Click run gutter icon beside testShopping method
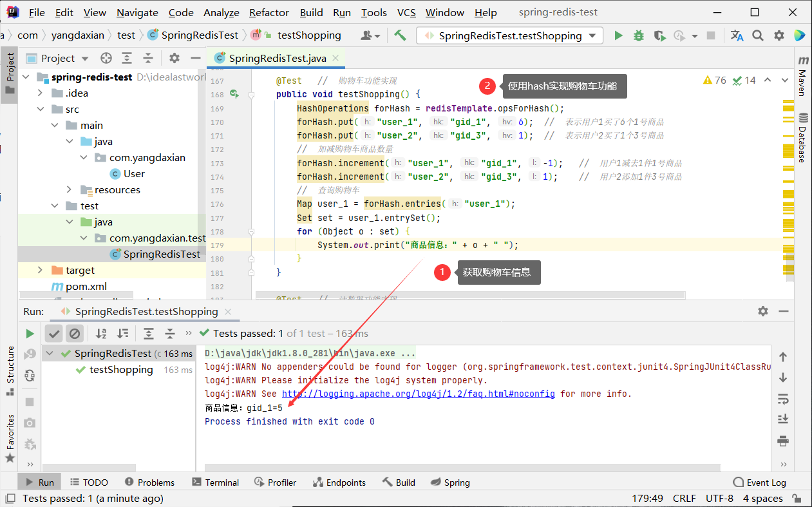Screen dimensions: 812x507 coord(234,94)
